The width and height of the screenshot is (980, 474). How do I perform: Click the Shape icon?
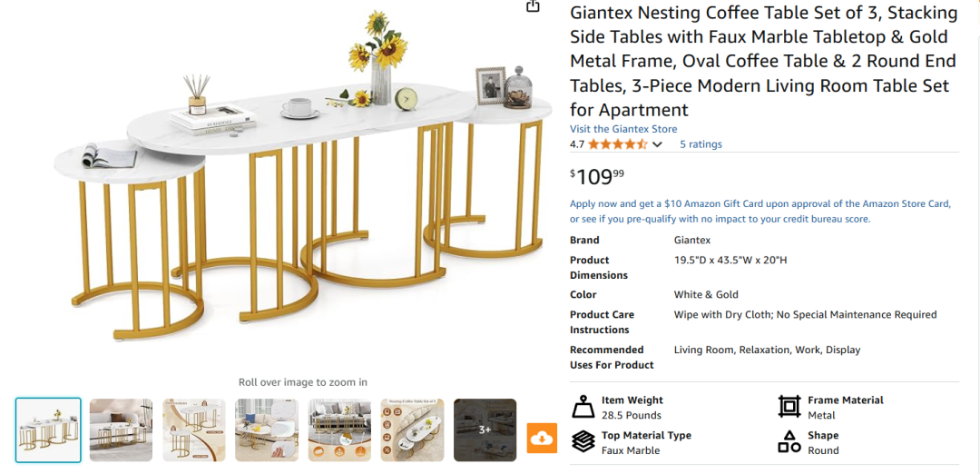(x=789, y=442)
